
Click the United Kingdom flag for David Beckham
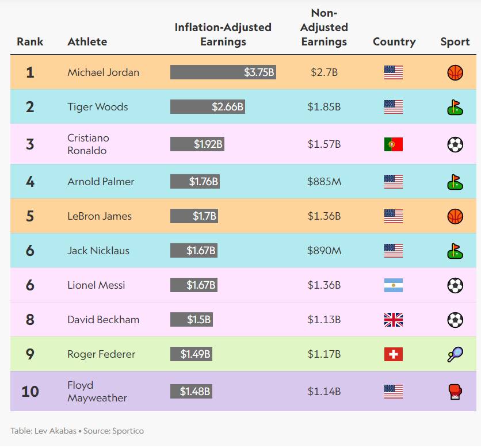tap(394, 320)
